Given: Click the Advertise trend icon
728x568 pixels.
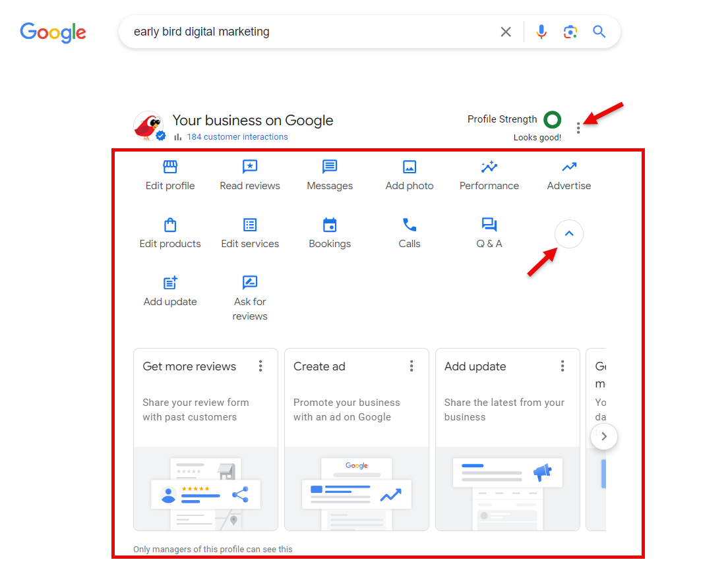Looking at the screenshot, I should [569, 167].
